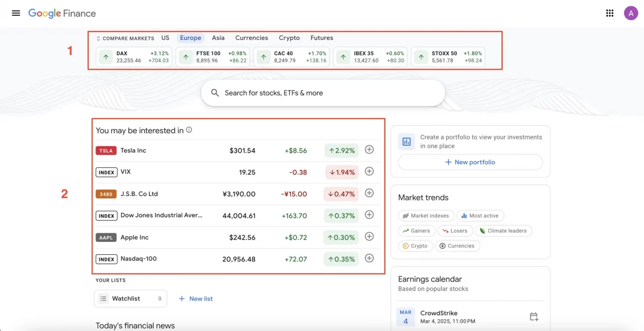Click VIX's 1.94% decline badge
This screenshot has height=331, width=644.
point(341,172)
